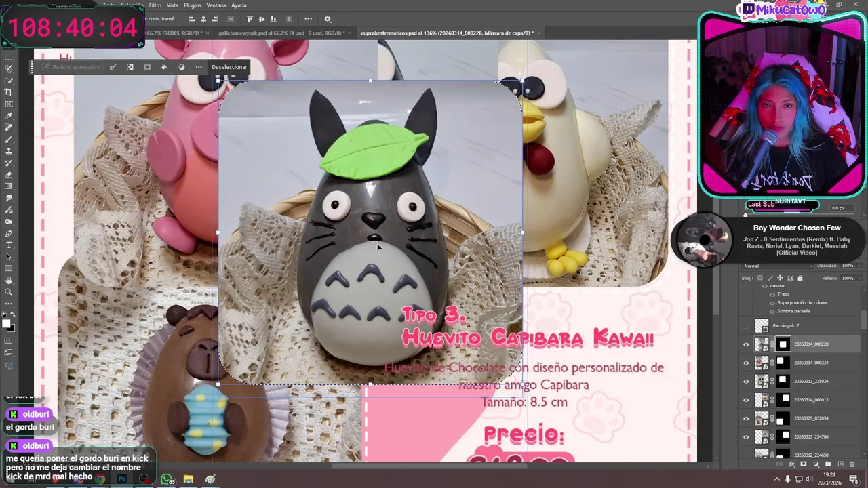Hide layer 20260325_022054

tap(747, 418)
